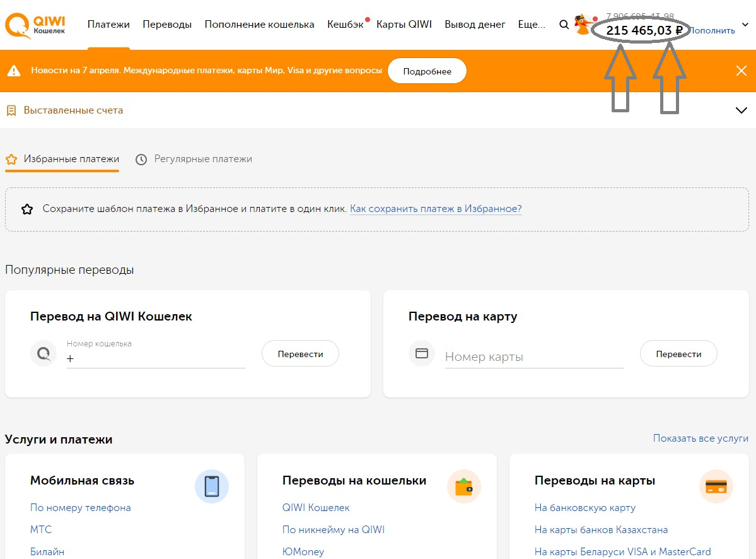Click Перевести button for card transfer
The height and width of the screenshot is (559, 756).
click(x=678, y=353)
